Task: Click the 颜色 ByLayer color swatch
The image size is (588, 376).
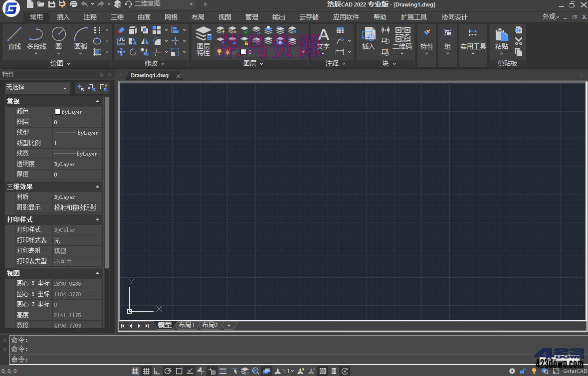Action: coord(58,112)
